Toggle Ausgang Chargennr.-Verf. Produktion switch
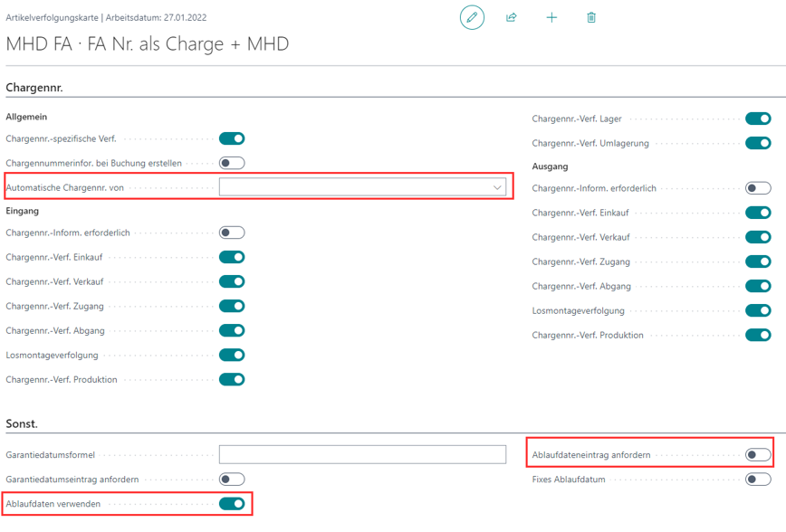The width and height of the screenshot is (786, 532). 758,335
